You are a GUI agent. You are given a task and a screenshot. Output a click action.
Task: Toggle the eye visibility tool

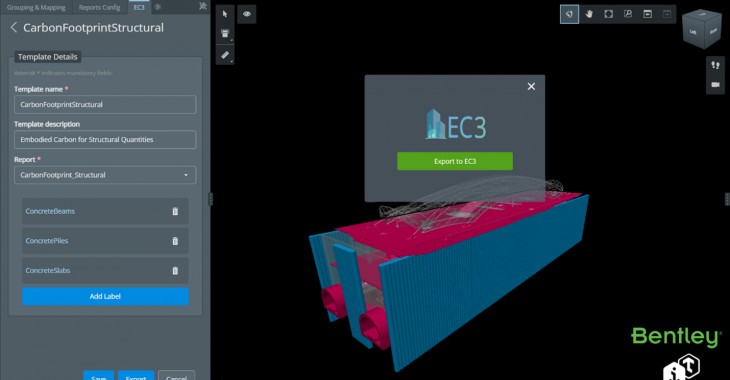247,14
